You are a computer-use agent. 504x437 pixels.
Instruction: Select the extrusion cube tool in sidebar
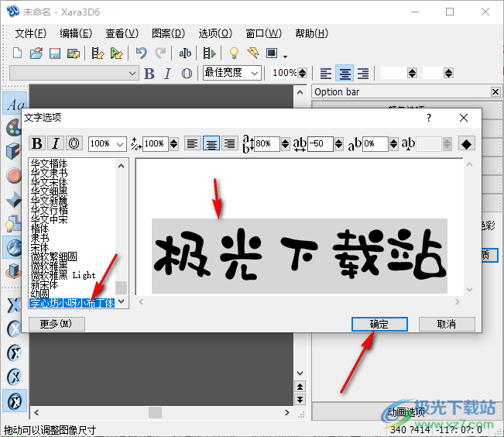[13, 151]
